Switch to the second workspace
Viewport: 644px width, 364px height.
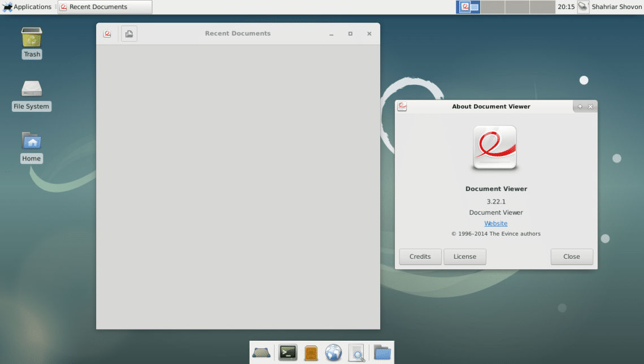(493, 7)
